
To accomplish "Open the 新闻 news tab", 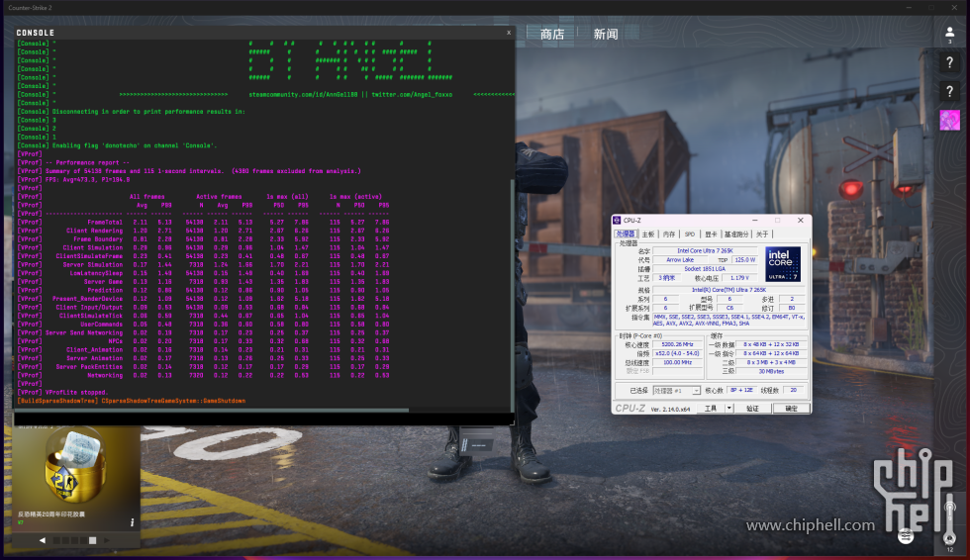I will [606, 34].
